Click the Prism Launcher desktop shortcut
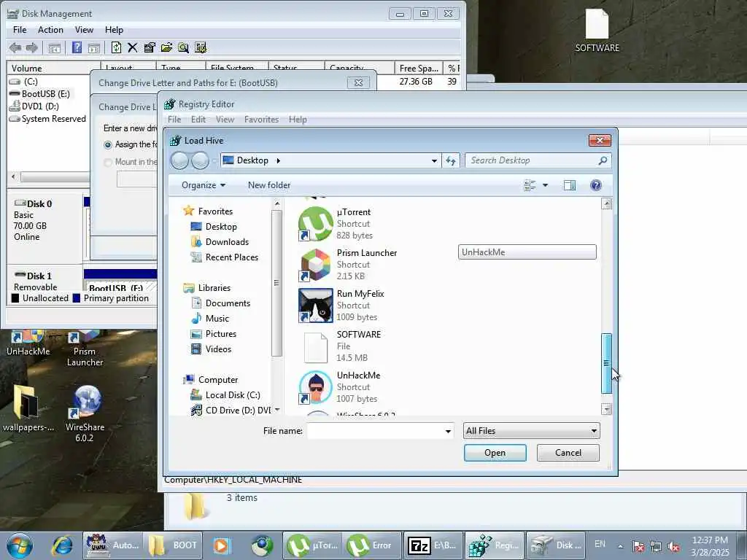This screenshot has width=747, height=560. 85,349
